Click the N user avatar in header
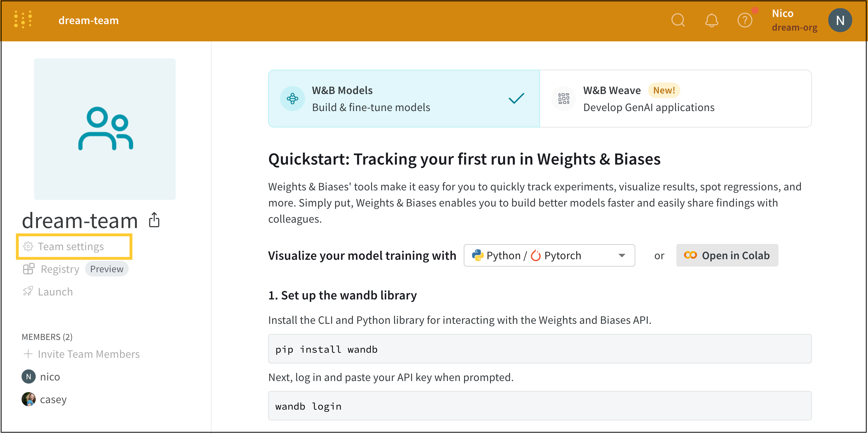This screenshot has height=434, width=868. [840, 20]
